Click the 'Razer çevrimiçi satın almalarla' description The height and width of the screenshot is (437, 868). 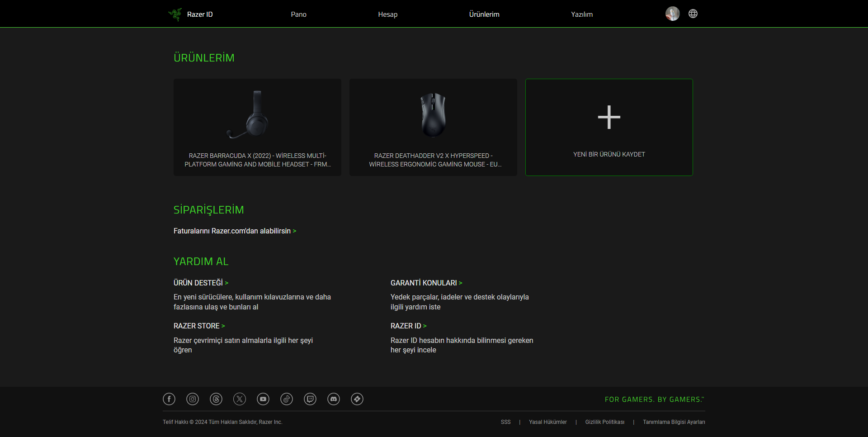(x=243, y=345)
